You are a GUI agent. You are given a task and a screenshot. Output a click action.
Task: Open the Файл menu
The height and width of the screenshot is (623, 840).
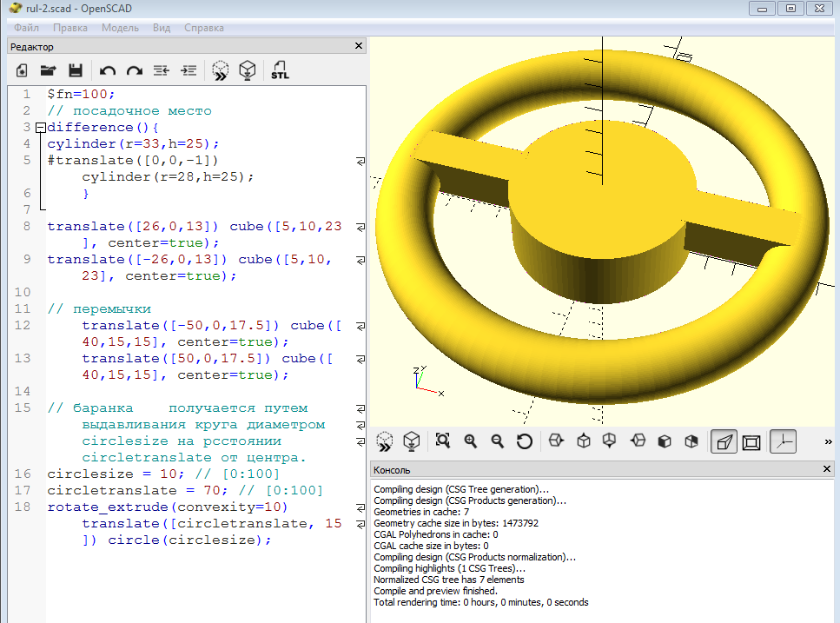click(26, 28)
